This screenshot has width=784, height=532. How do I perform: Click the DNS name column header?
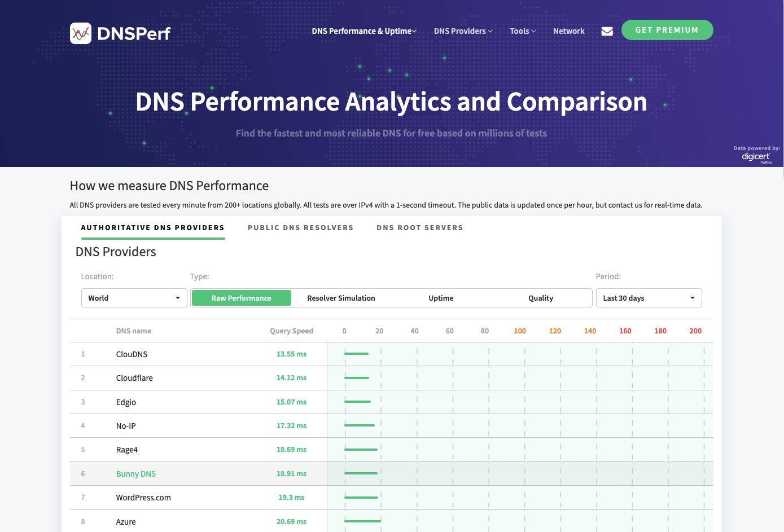[134, 331]
